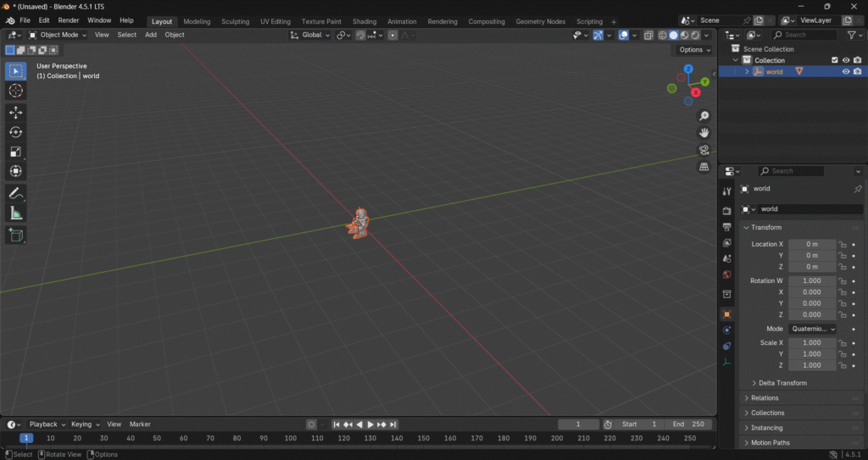The height and width of the screenshot is (460, 868).
Task: Open the Object properties tab
Action: 726,313
